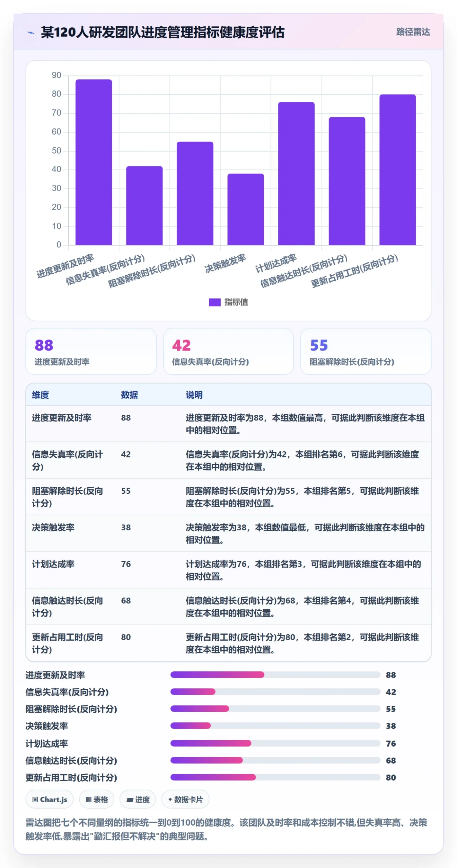This screenshot has height=868, width=457.
Task: Click the tallest chart bar for 进度更新及时率
Action: [x=94, y=162]
